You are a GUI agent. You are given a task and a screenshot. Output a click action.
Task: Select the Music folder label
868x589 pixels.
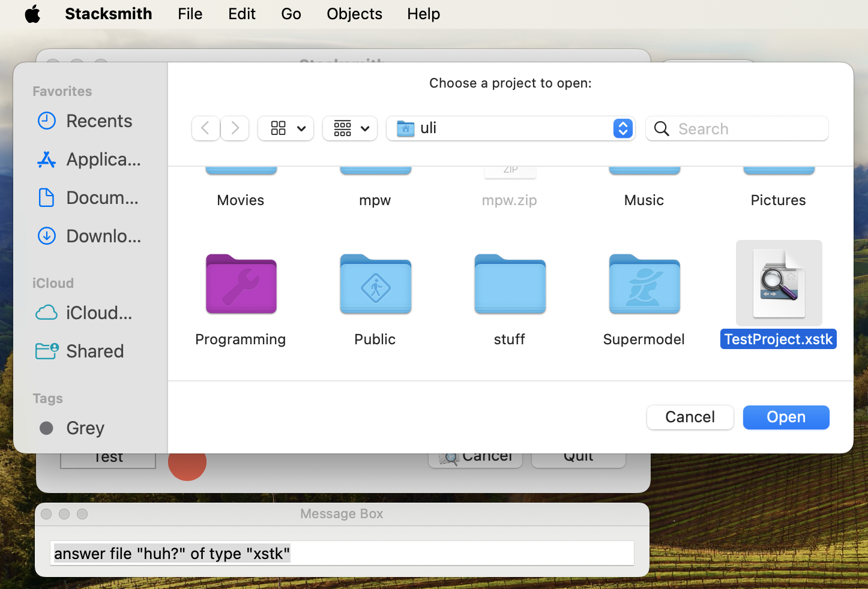tap(644, 200)
